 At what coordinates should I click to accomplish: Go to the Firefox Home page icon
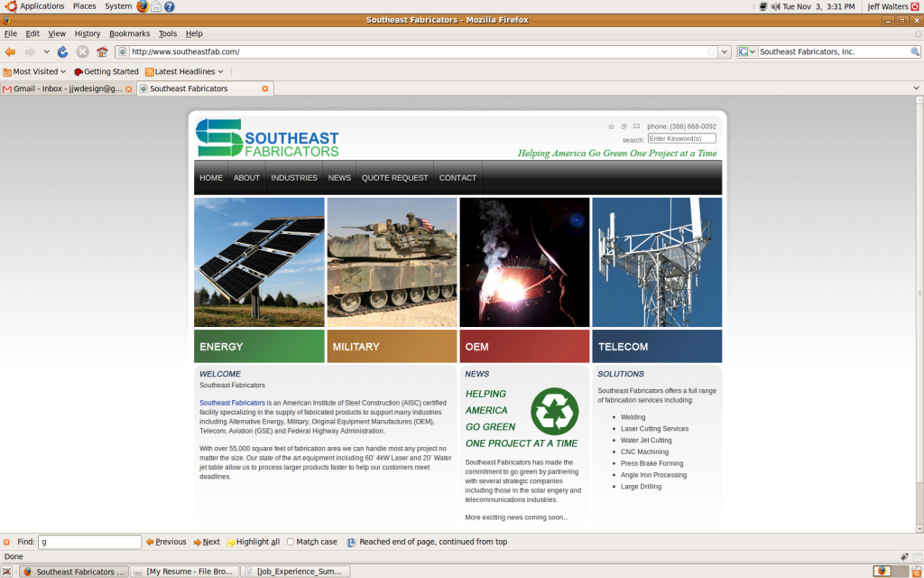102,51
